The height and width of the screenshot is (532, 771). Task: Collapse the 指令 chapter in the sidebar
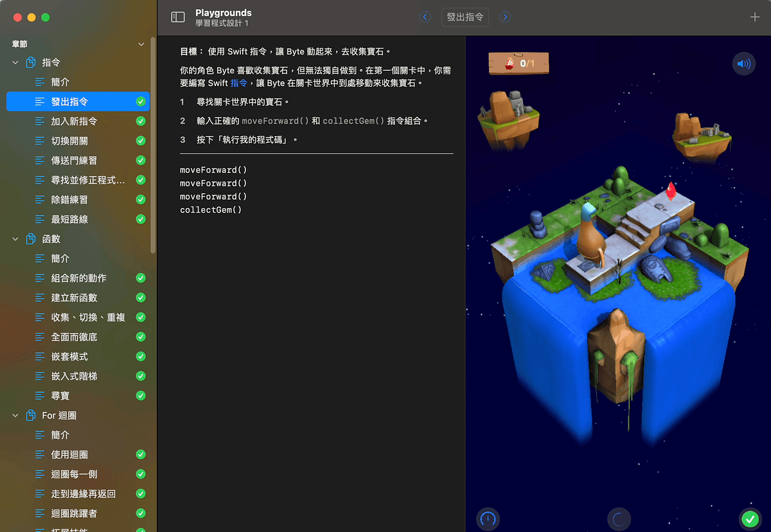coord(14,62)
